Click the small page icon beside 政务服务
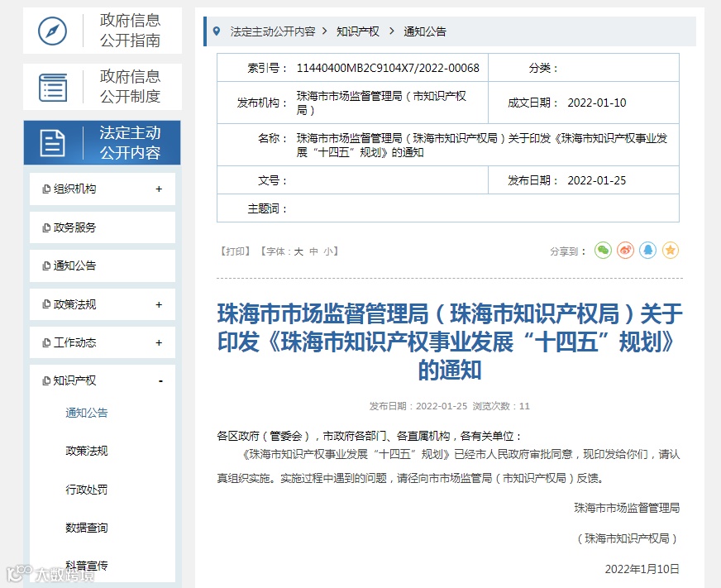This screenshot has height=588, width=721. coord(46,227)
